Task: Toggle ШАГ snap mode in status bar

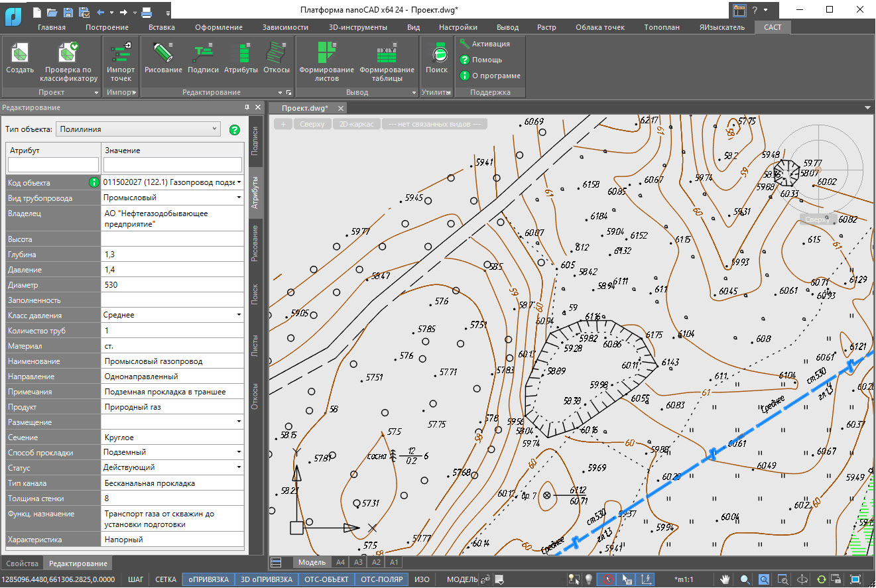Action: click(x=135, y=579)
